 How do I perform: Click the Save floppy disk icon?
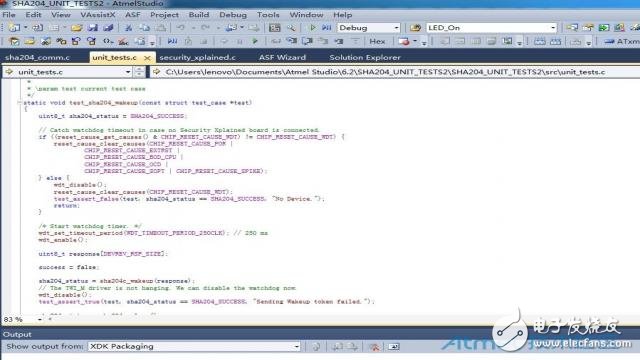tap(93, 28)
